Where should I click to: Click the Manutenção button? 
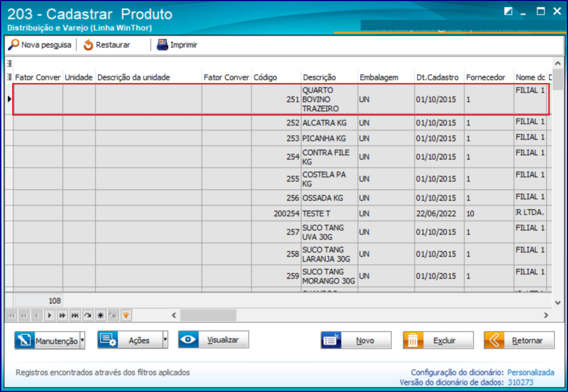(x=47, y=340)
